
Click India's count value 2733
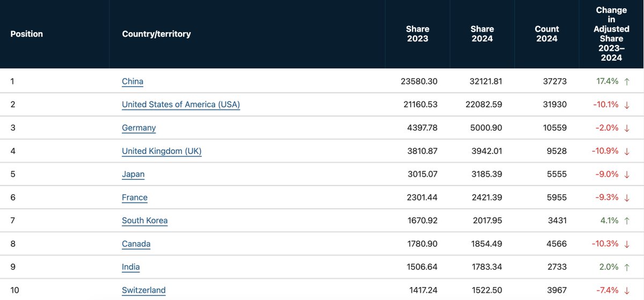point(557,267)
